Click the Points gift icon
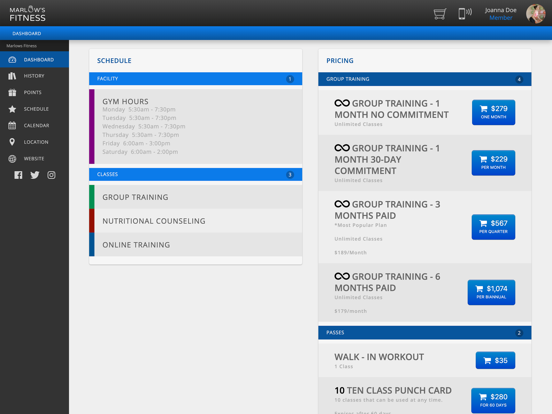 (x=12, y=92)
